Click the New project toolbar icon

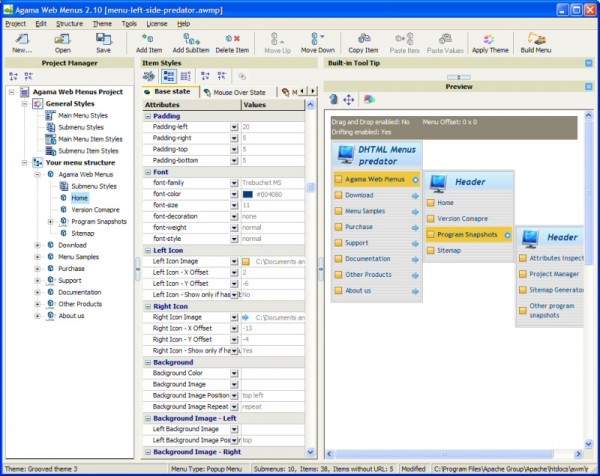[x=22, y=40]
